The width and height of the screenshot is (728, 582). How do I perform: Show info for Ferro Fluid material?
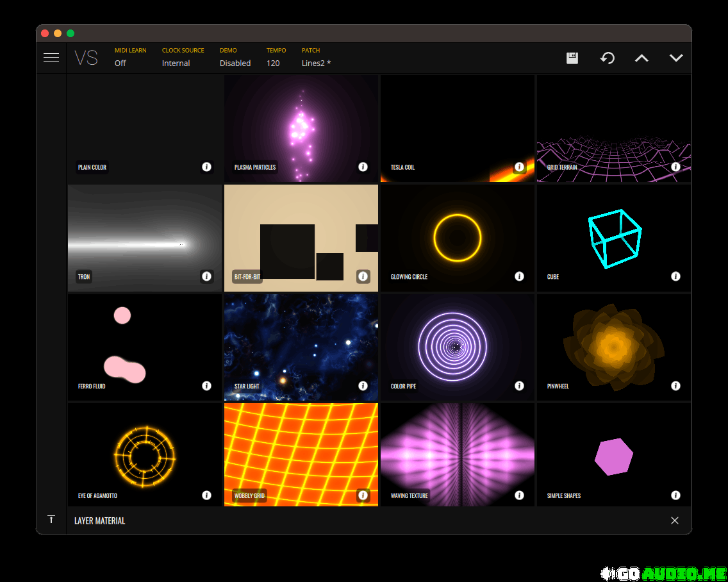[206, 386]
